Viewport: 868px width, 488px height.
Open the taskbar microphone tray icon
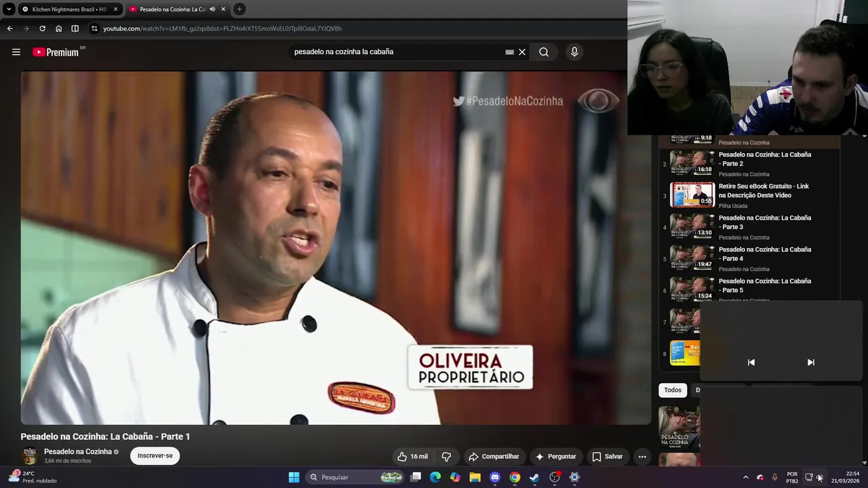click(x=774, y=477)
